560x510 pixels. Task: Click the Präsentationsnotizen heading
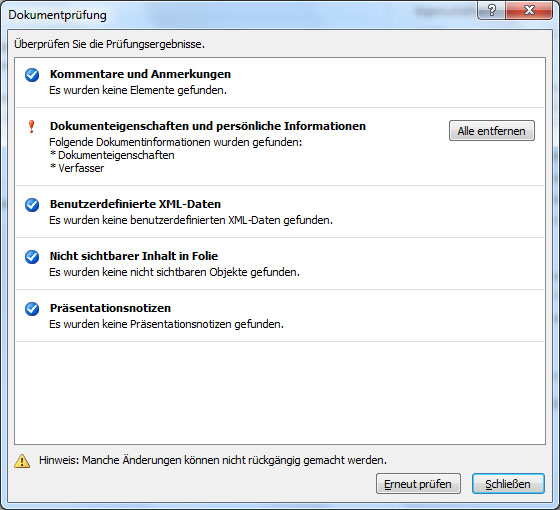click(x=110, y=308)
